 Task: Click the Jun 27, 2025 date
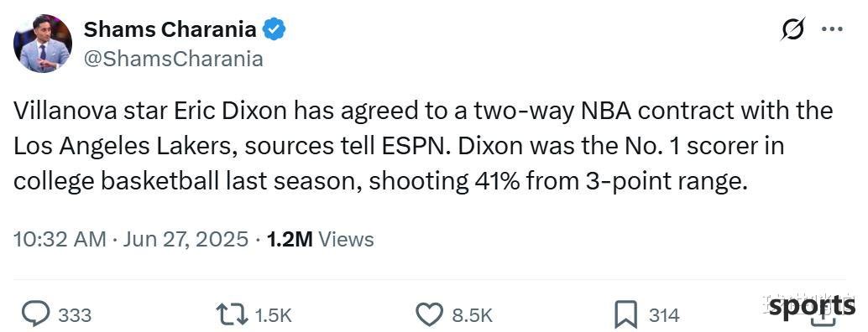pyautogui.click(x=186, y=239)
